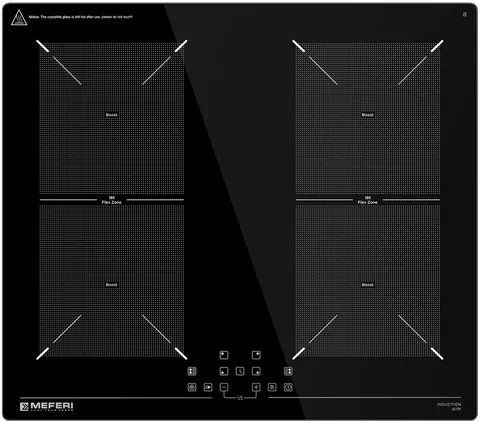Screen dimensions: 480x421
Task: Tap the Boost label on front-left zone
Action: pyautogui.click(x=112, y=285)
